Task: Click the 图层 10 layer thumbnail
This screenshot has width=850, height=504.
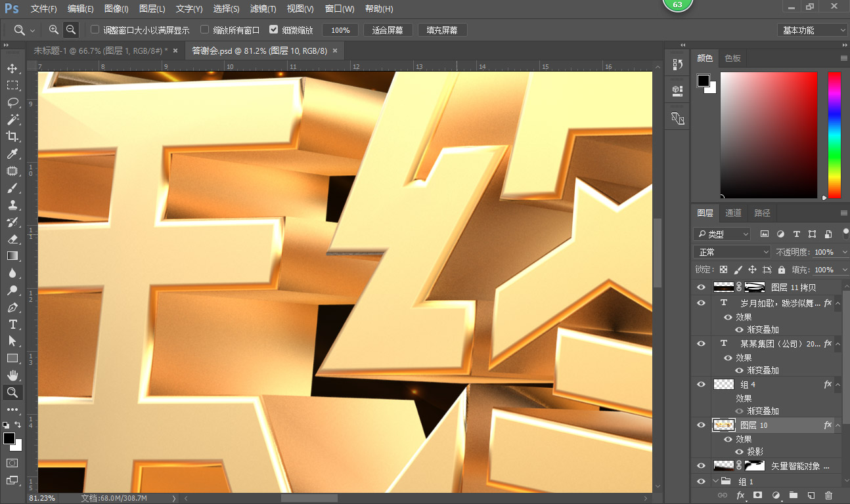Action: pyautogui.click(x=723, y=425)
